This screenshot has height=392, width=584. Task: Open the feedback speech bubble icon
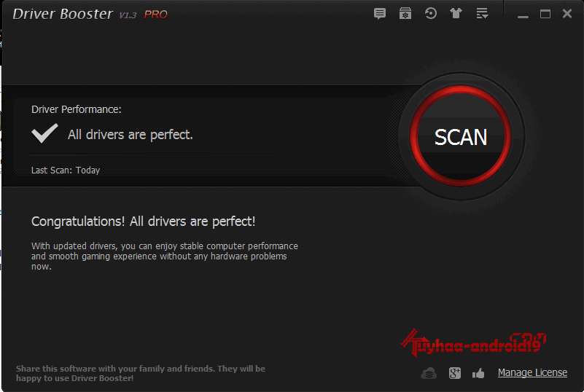pyautogui.click(x=380, y=14)
